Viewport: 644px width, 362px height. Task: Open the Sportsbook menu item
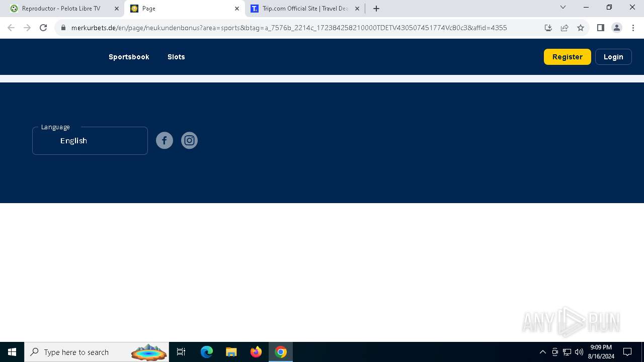129,57
